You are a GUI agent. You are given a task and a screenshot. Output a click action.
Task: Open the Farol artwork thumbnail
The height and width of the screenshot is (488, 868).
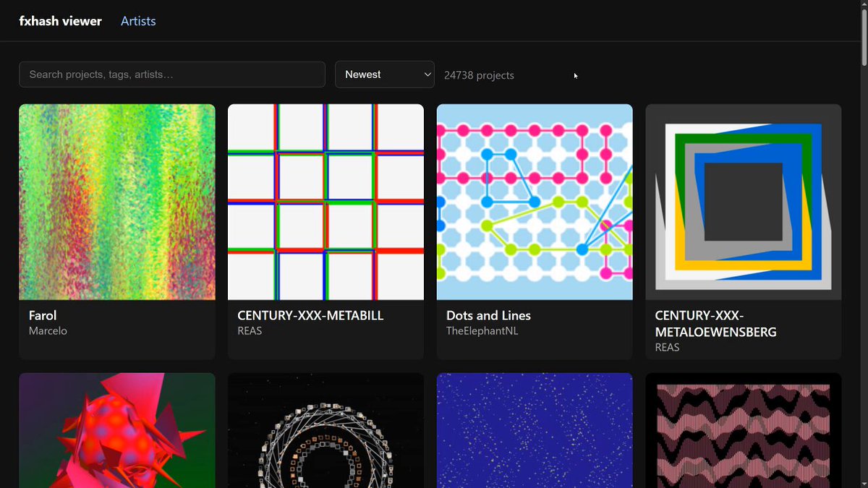[x=117, y=202]
